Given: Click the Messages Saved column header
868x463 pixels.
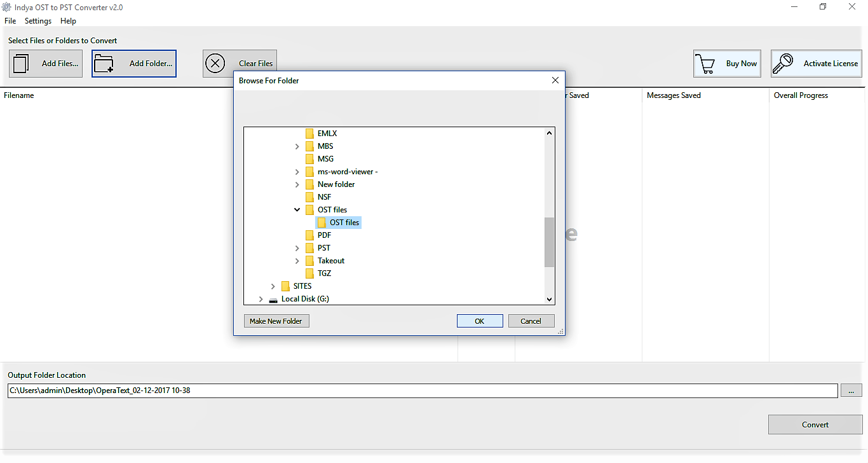Looking at the screenshot, I should tap(674, 95).
